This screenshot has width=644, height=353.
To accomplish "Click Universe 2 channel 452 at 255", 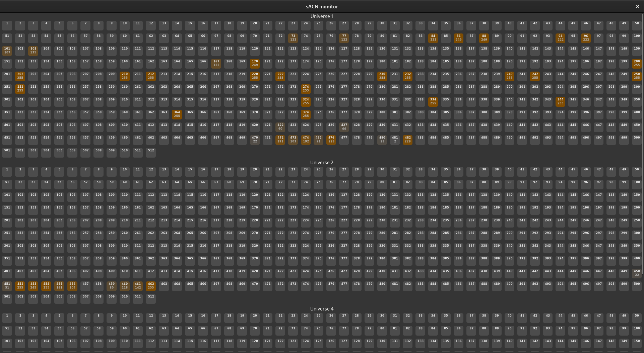I will 20,286.
